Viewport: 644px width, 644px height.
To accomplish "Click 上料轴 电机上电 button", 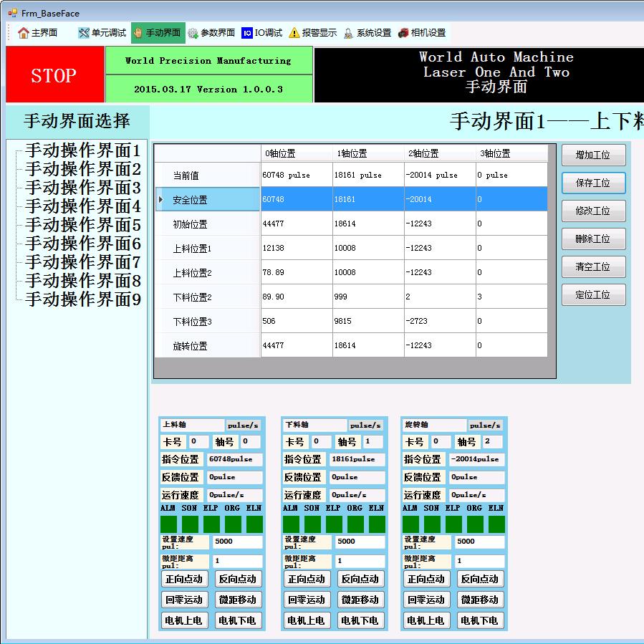I will [184, 620].
